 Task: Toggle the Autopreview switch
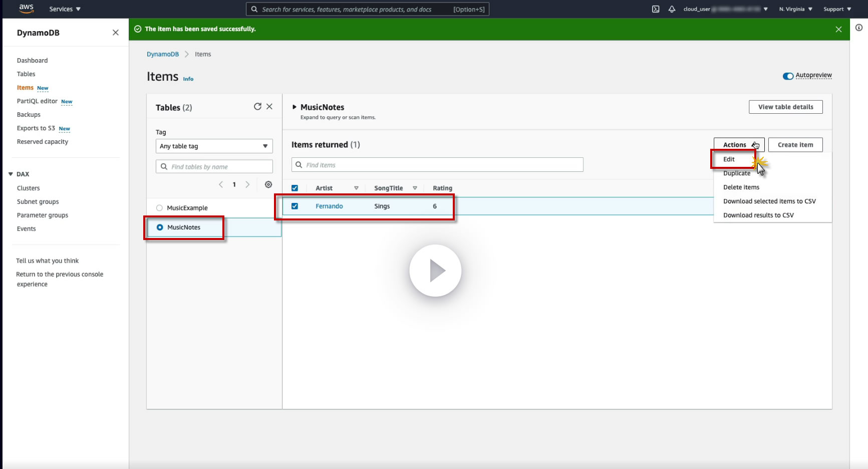pos(788,76)
